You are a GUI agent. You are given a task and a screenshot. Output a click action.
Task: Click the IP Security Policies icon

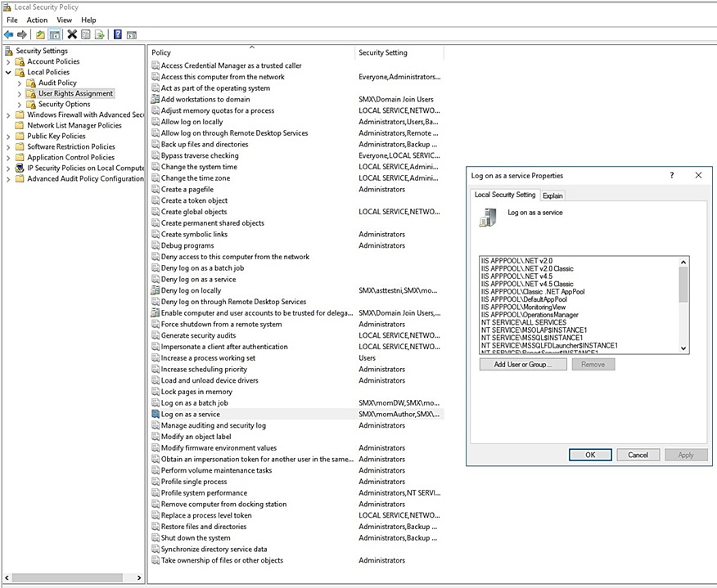(20, 168)
